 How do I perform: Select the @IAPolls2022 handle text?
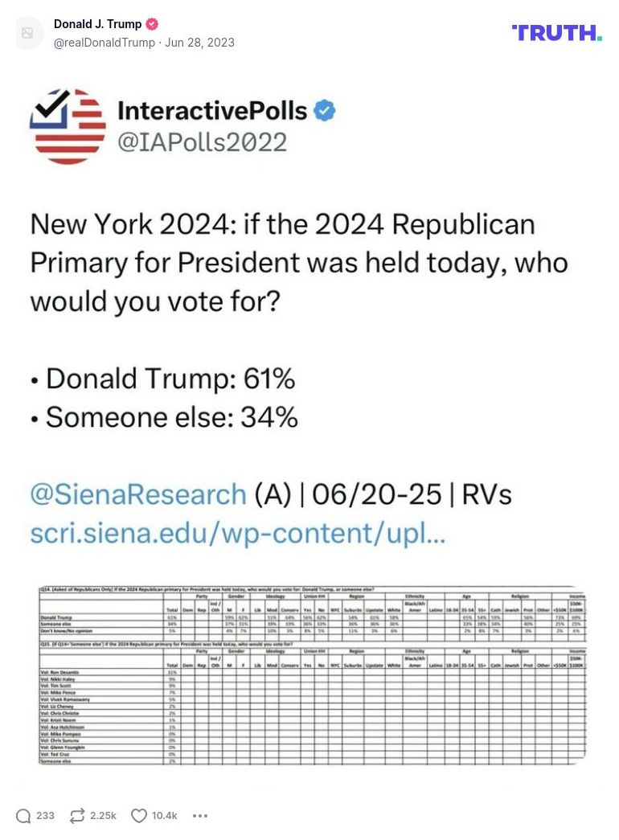pos(202,142)
